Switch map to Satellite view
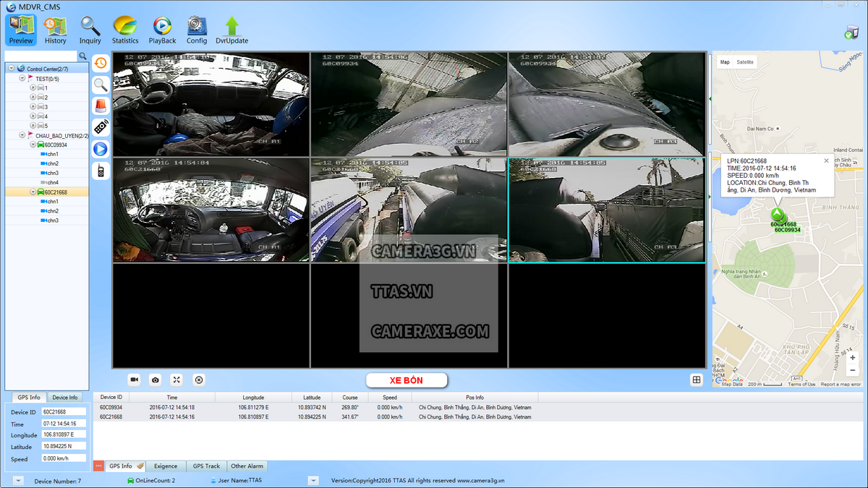 point(745,62)
